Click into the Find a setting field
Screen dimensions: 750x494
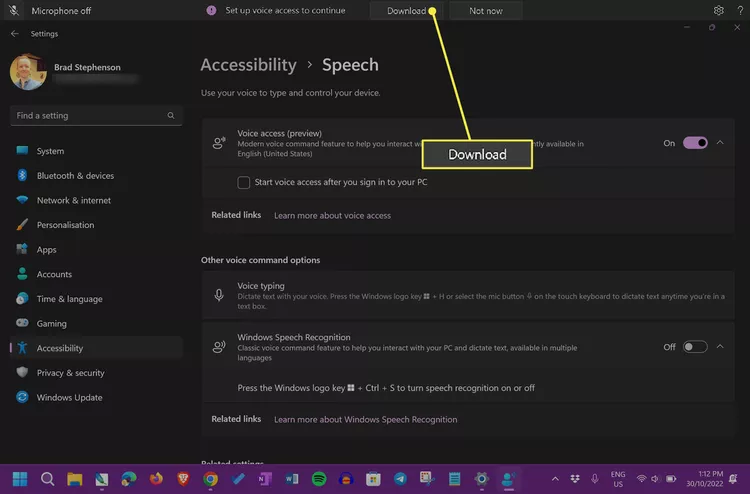click(96, 115)
